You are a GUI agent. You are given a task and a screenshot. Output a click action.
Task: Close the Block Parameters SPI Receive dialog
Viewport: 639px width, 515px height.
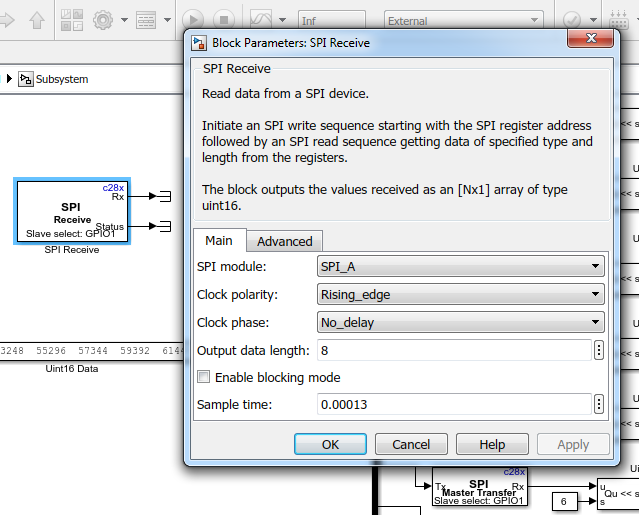(591, 38)
